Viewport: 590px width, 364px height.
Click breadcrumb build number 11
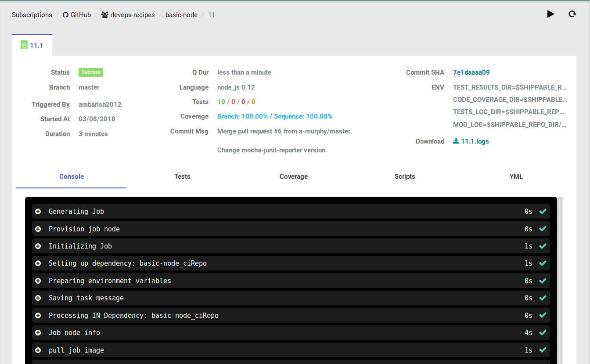point(212,15)
